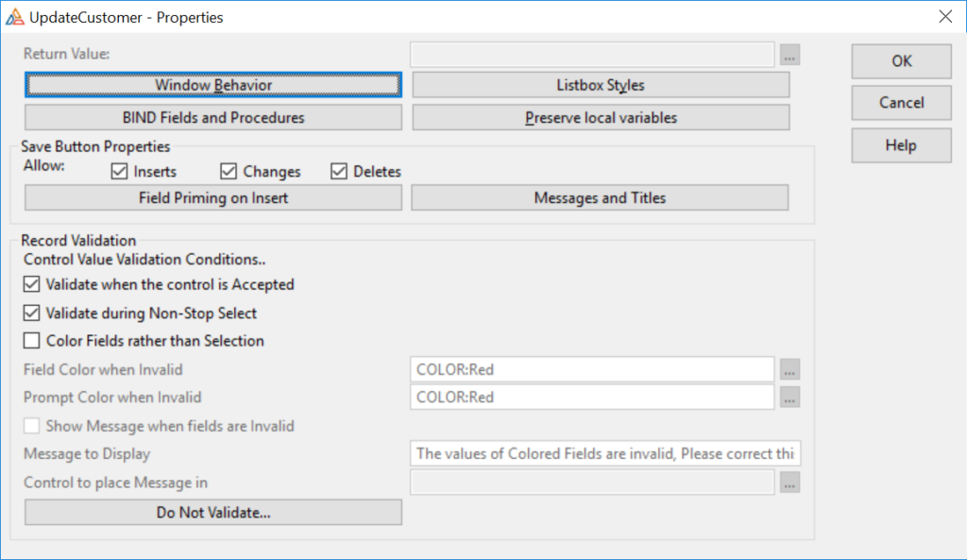The image size is (967, 560).
Task: Disable the Deletes checkbox
Action: pos(339,172)
